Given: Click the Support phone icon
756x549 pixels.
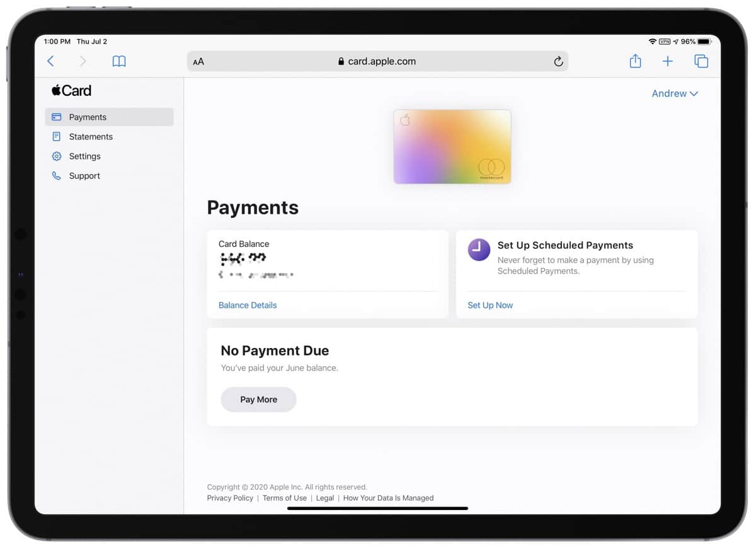Looking at the screenshot, I should pyautogui.click(x=57, y=176).
